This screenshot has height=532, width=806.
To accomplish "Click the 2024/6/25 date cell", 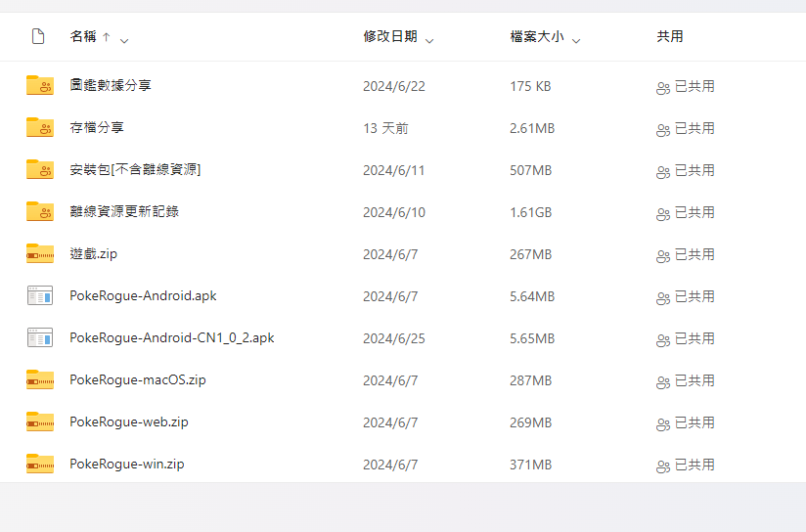I will [394, 338].
